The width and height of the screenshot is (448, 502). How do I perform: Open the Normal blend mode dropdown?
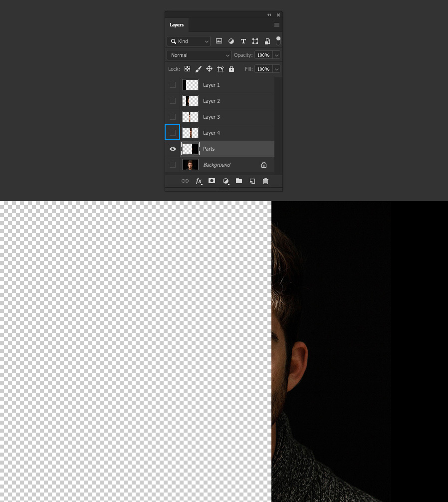click(199, 55)
